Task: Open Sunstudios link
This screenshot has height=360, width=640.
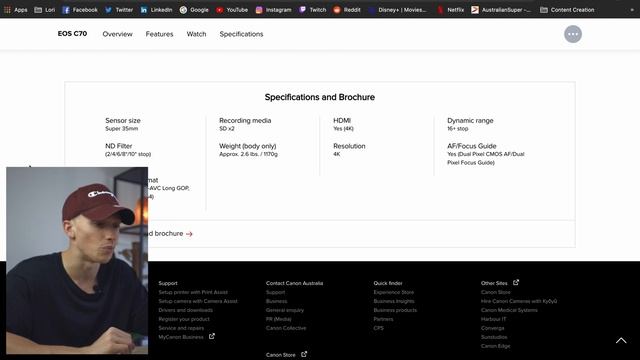Action: (494, 337)
